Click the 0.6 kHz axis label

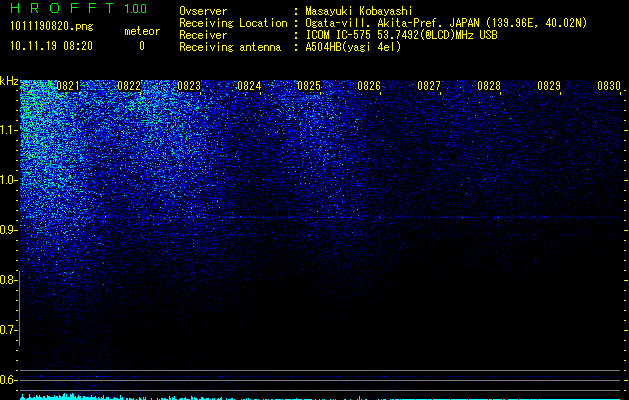pyautogui.click(x=7, y=380)
